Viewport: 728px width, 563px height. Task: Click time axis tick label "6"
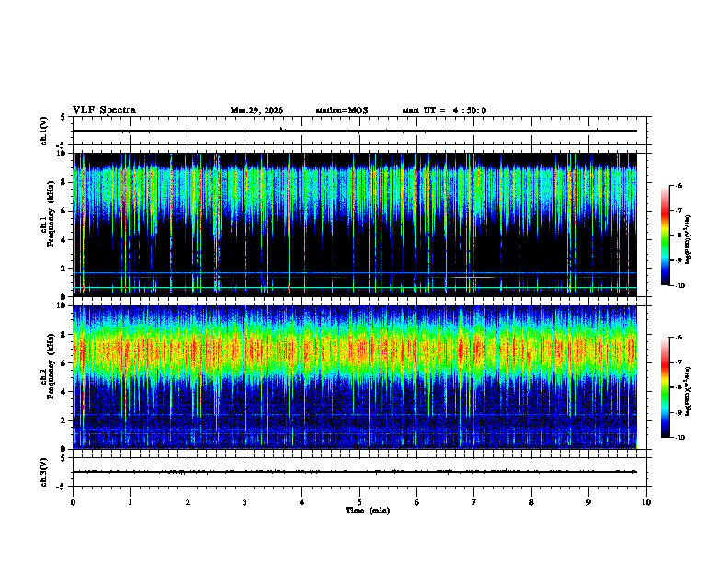click(417, 502)
